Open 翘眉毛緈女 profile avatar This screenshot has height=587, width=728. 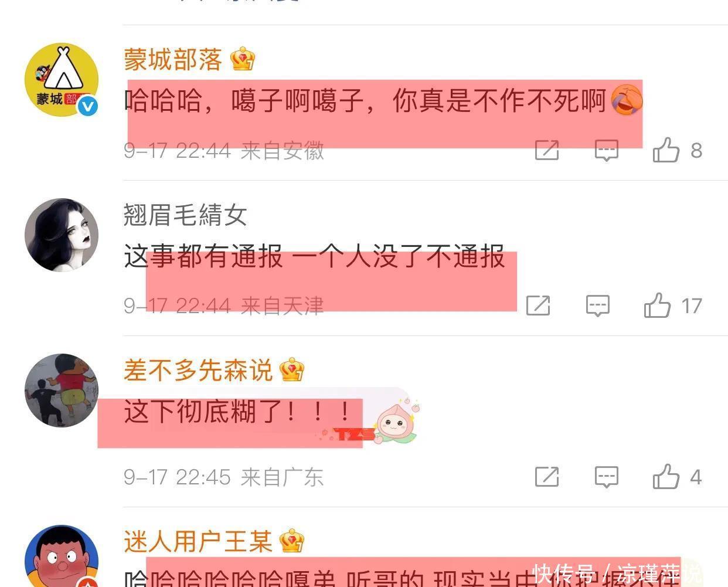(62, 235)
